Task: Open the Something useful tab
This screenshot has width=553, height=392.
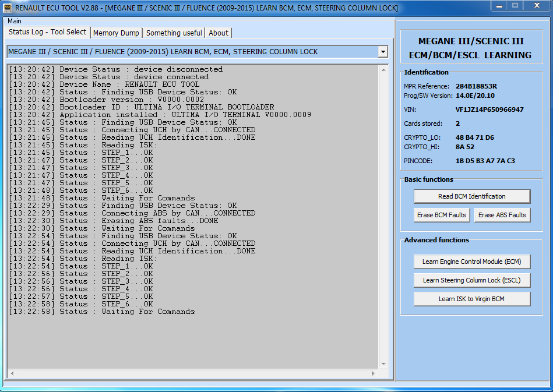Action: coord(174,33)
